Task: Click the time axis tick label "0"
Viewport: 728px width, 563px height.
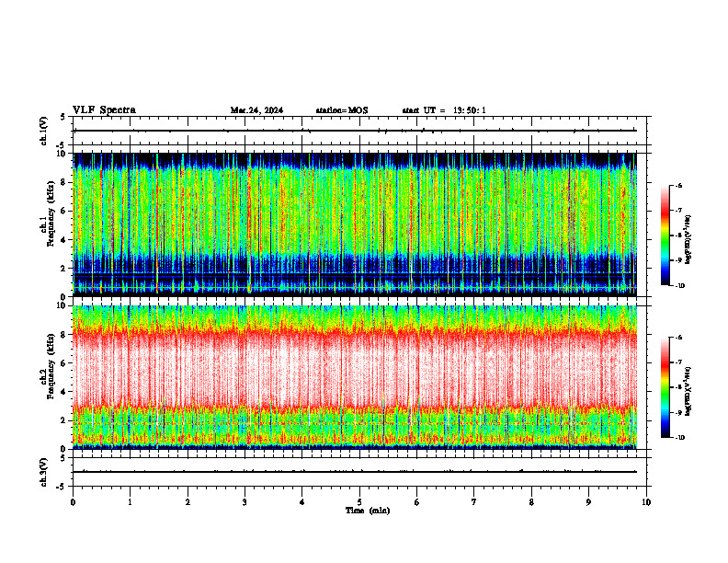Action: pyautogui.click(x=73, y=502)
